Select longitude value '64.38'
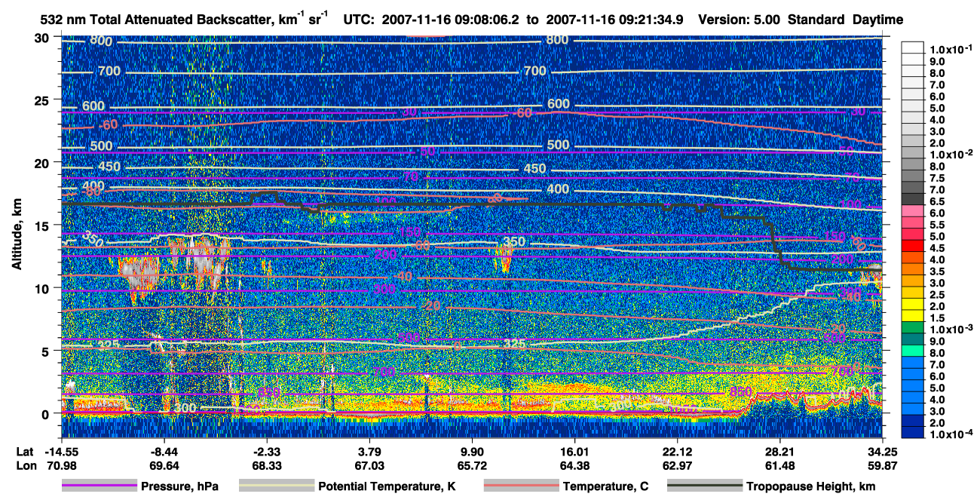This screenshot has width=980, height=503. [575, 466]
